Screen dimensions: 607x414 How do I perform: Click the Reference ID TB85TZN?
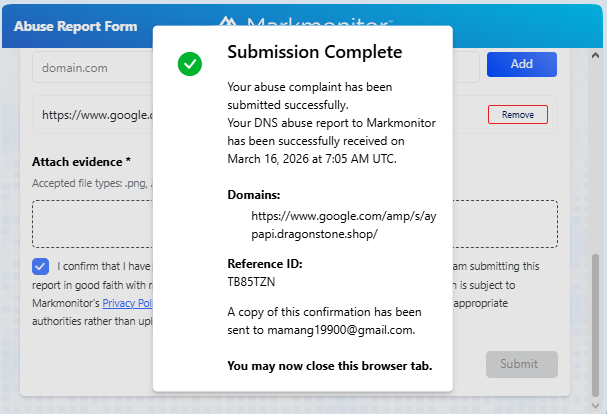coord(253,282)
